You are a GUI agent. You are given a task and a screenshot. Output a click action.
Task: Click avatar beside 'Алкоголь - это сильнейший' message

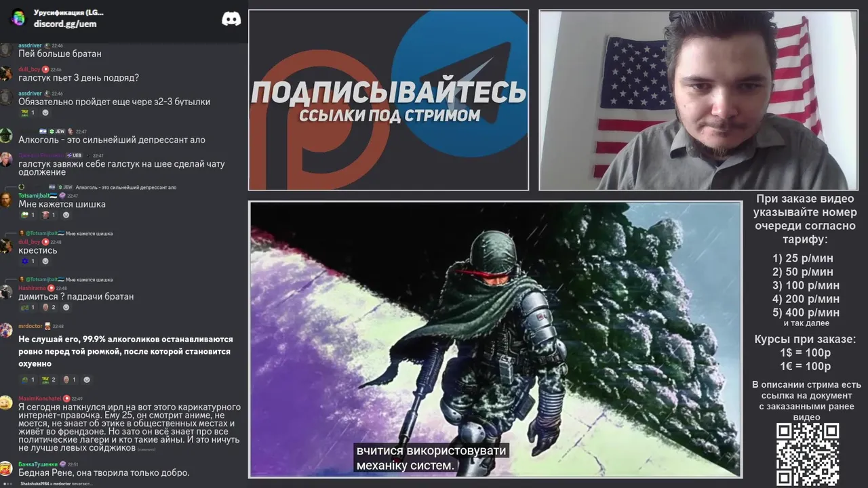[6, 136]
